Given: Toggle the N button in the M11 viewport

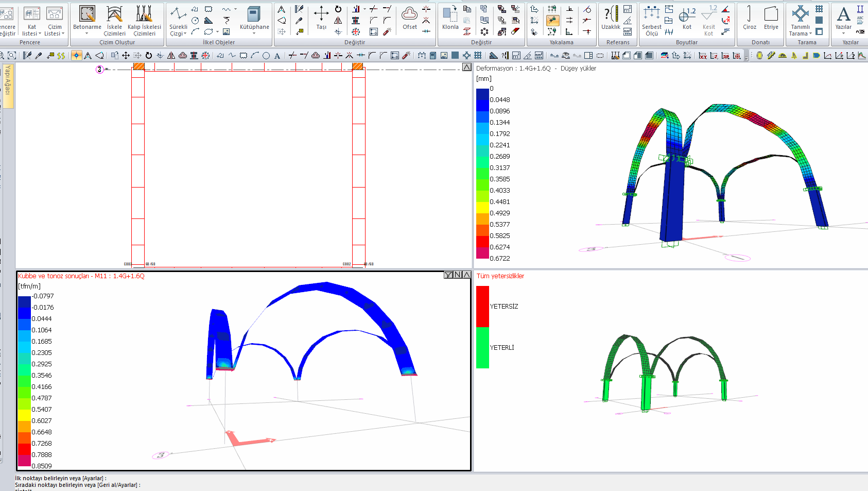Looking at the screenshot, I should coord(457,275).
